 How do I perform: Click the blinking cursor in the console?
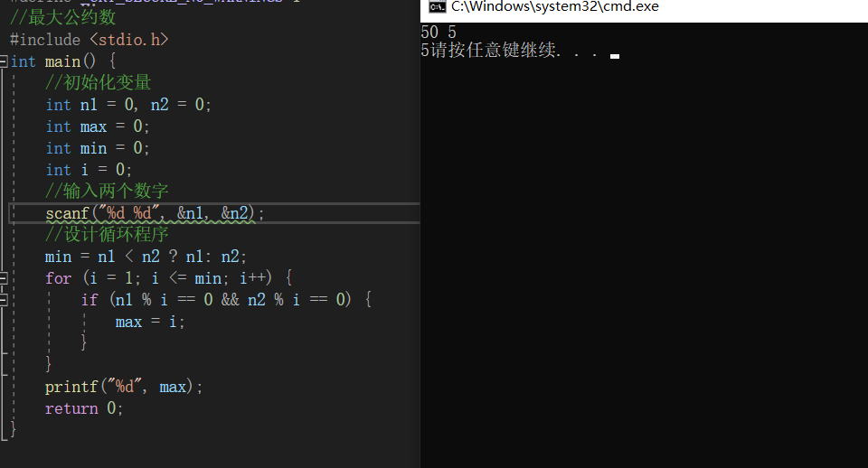(615, 56)
